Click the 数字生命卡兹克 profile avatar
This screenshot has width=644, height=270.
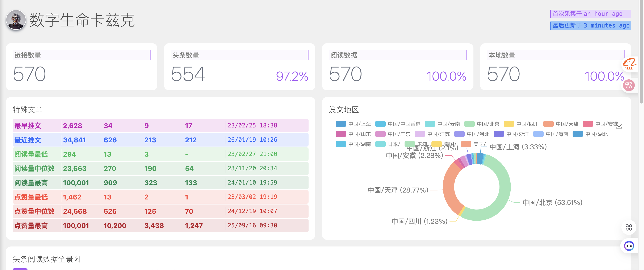[x=16, y=20]
